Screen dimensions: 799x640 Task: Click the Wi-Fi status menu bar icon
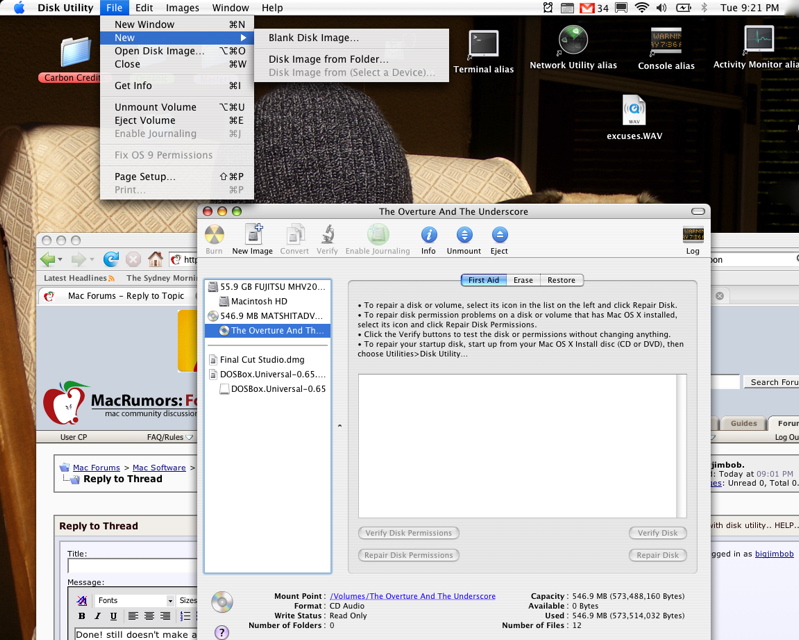click(x=642, y=8)
